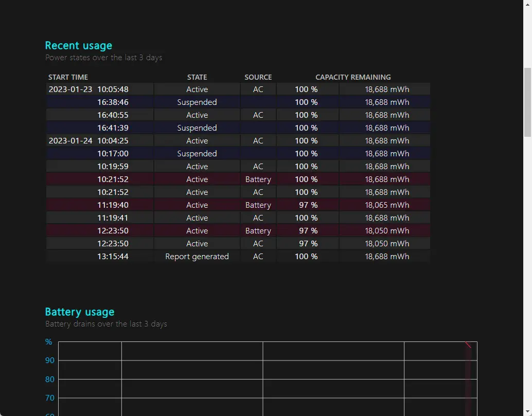Image resolution: width=532 pixels, height=416 pixels.
Task: Click the CAPACITY REMAINING column header
Action: tap(353, 77)
